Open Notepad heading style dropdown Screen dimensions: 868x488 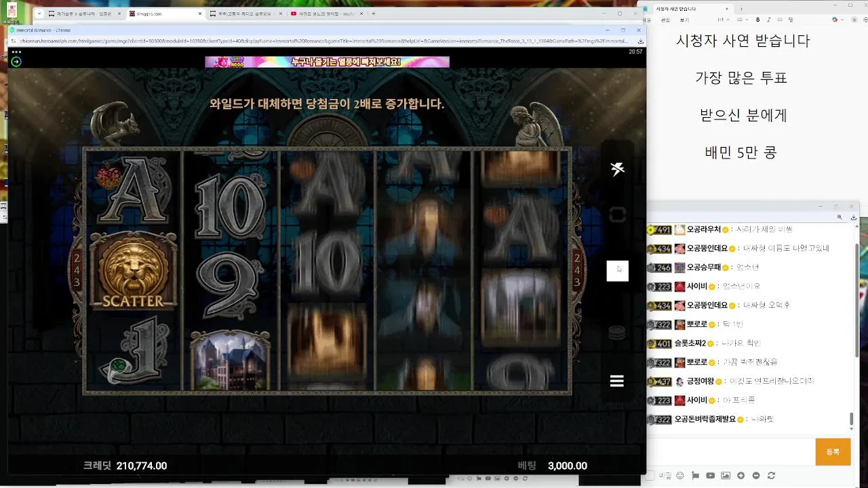pyautogui.click(x=723, y=20)
